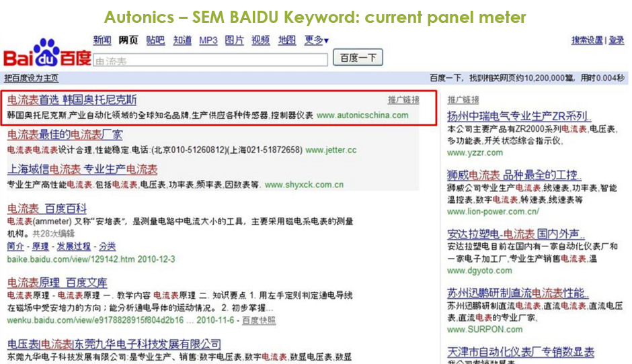Open the 百度快照 cached page link
The width and height of the screenshot is (632, 364).
click(259, 320)
